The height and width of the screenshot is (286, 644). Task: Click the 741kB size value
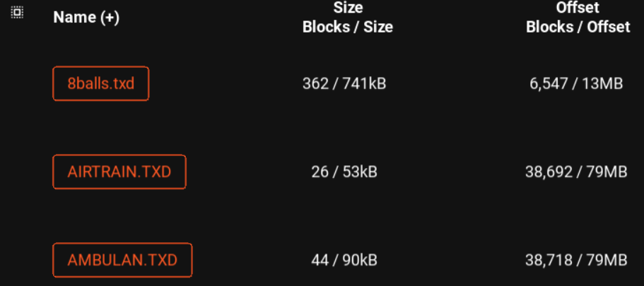click(x=364, y=84)
